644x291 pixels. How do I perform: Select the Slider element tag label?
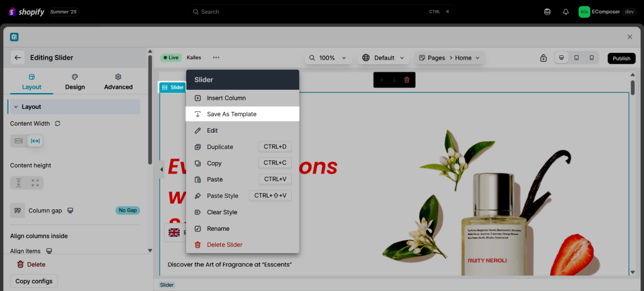coord(172,87)
